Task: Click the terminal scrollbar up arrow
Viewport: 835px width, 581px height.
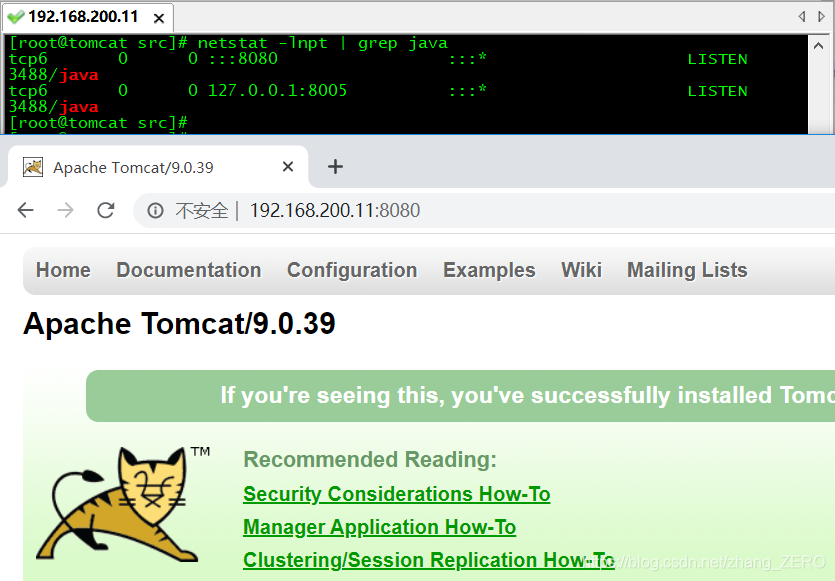Action: [818, 46]
